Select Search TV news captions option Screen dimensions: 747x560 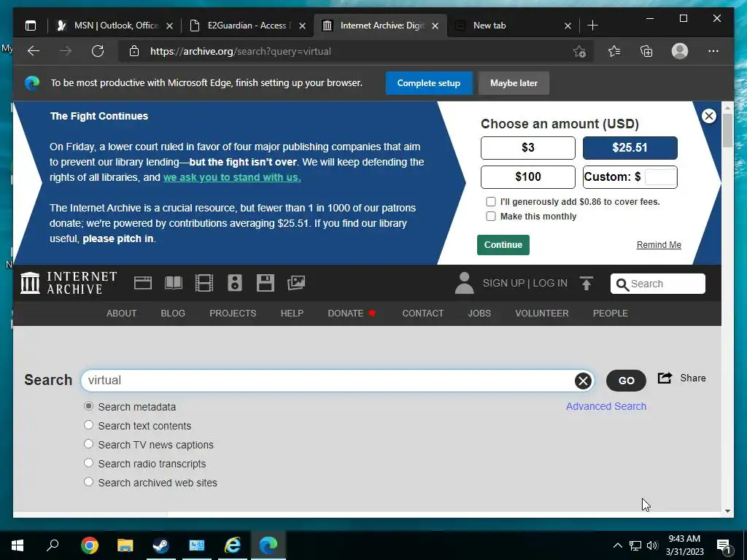(88, 444)
